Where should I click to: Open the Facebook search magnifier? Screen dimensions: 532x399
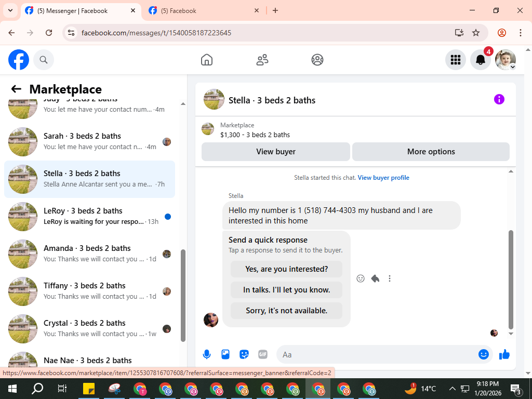click(x=44, y=60)
